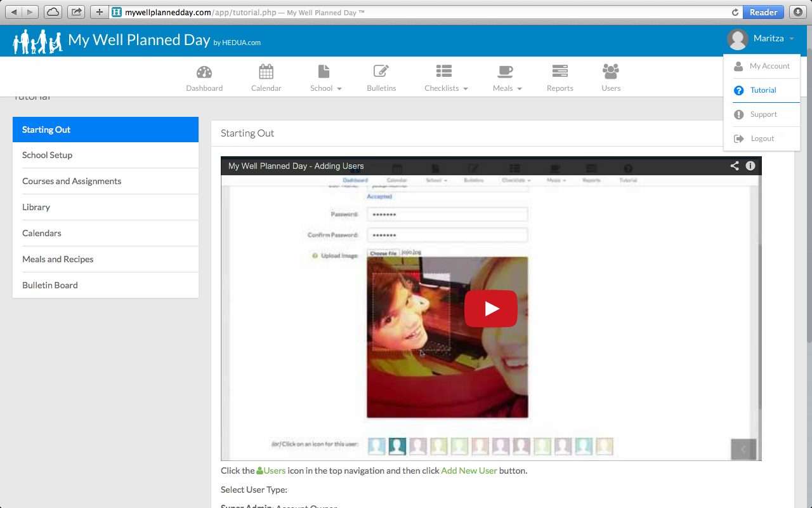This screenshot has width=812, height=508.
Task: Play the Adding Users tutorial video
Action: tap(491, 309)
